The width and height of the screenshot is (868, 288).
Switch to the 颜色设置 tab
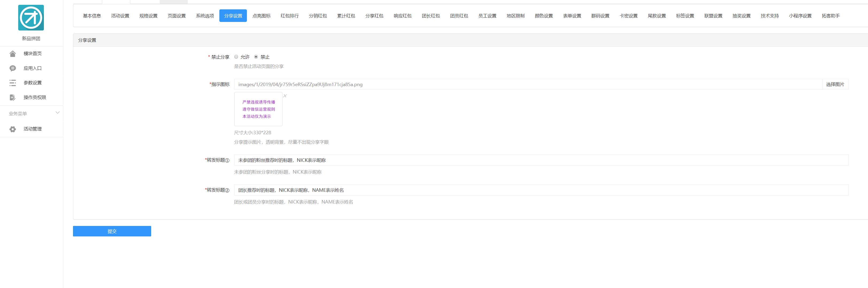pyautogui.click(x=544, y=16)
